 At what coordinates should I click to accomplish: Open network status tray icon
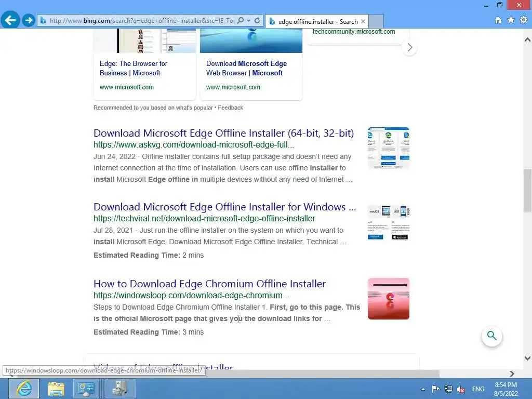click(448, 389)
